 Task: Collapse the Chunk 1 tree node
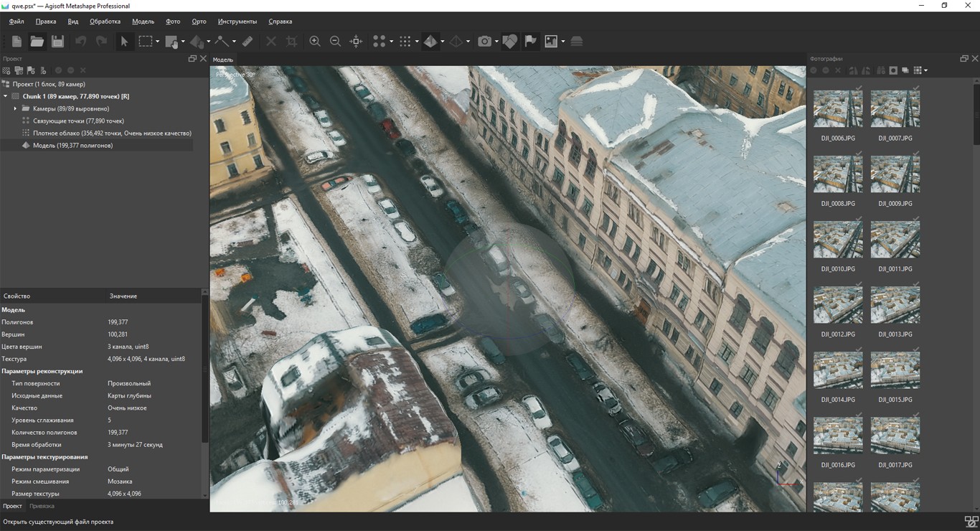6,96
